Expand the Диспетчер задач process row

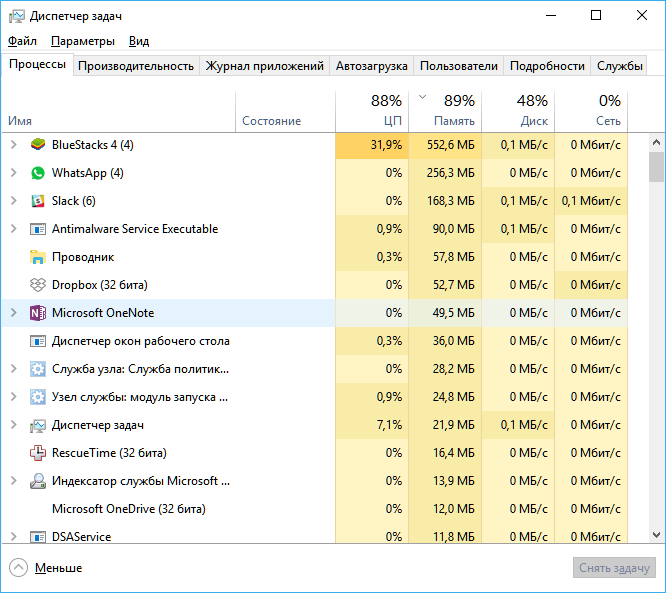point(14,425)
